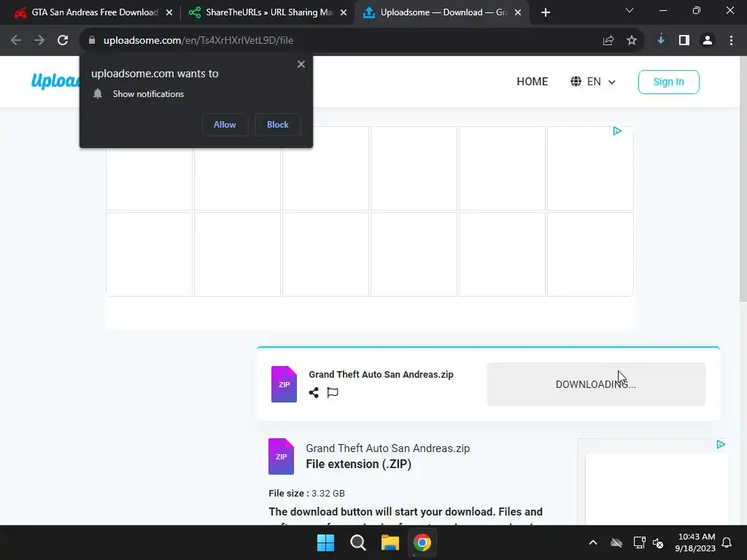Click the File extension (.ZIP) heading
The height and width of the screenshot is (560, 747).
(x=358, y=464)
